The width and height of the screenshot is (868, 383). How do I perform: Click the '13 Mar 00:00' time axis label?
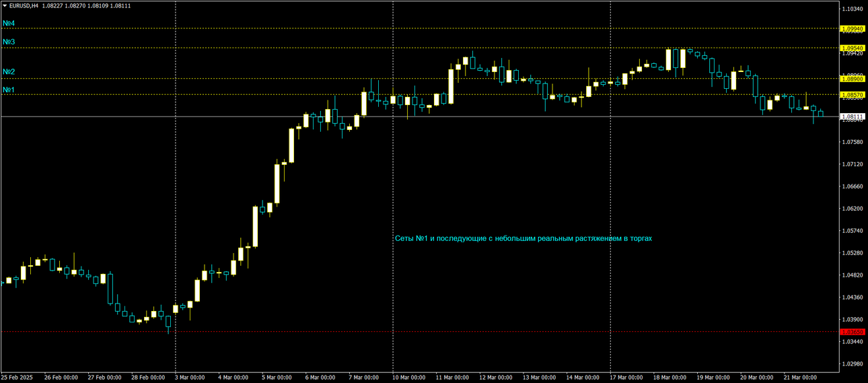coord(540,378)
